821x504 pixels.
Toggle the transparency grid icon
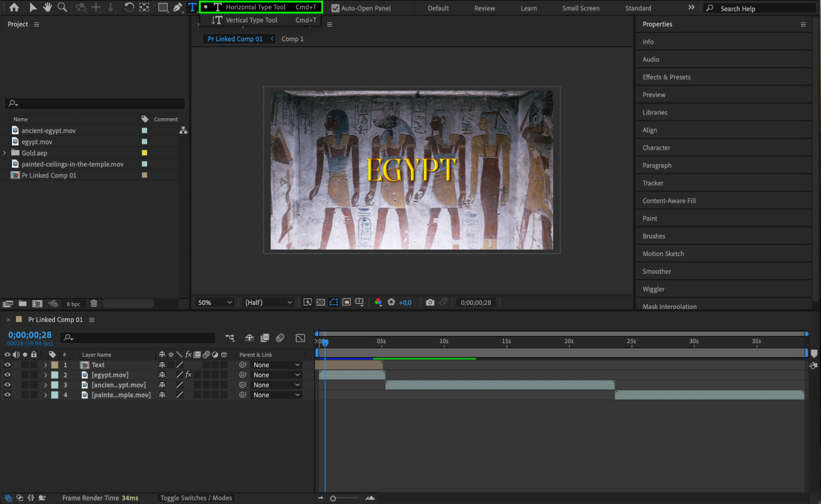click(321, 302)
